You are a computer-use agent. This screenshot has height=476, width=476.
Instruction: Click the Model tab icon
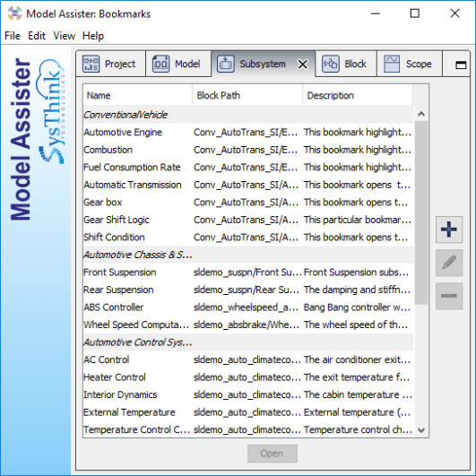(x=160, y=64)
